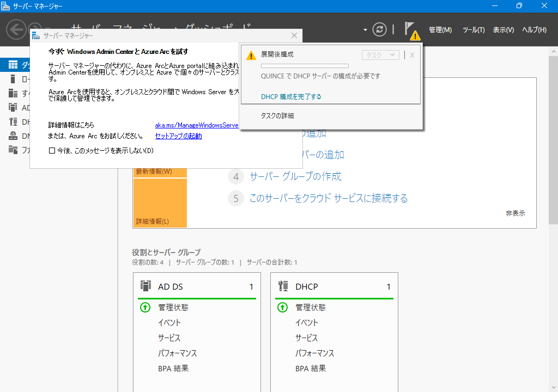Click the Server Manager app icon in the title bar
The height and width of the screenshot is (392, 558).
point(5,6)
